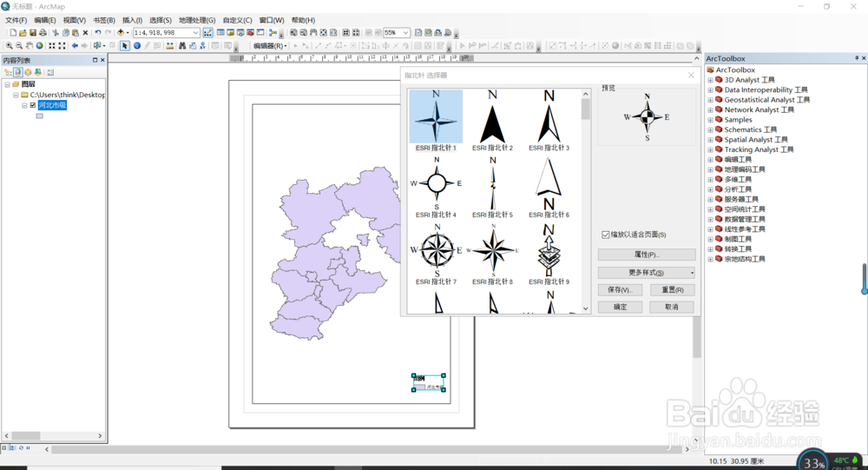This screenshot has width=868, height=470.
Task: Click the 取消 button
Action: 672,307
